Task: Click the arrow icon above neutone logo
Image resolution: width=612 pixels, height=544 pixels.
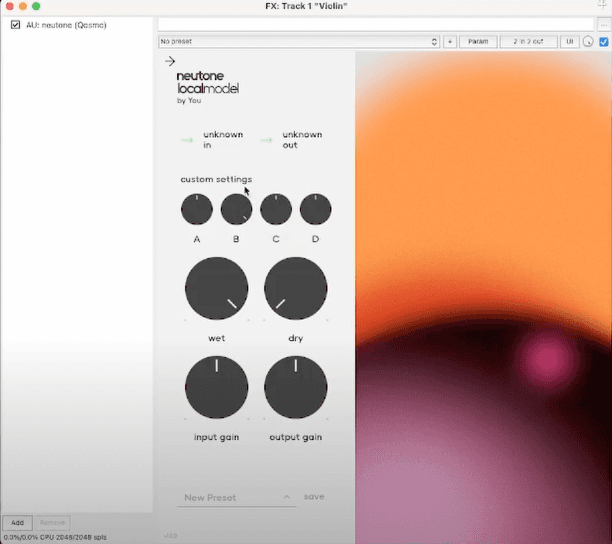Action: click(170, 61)
